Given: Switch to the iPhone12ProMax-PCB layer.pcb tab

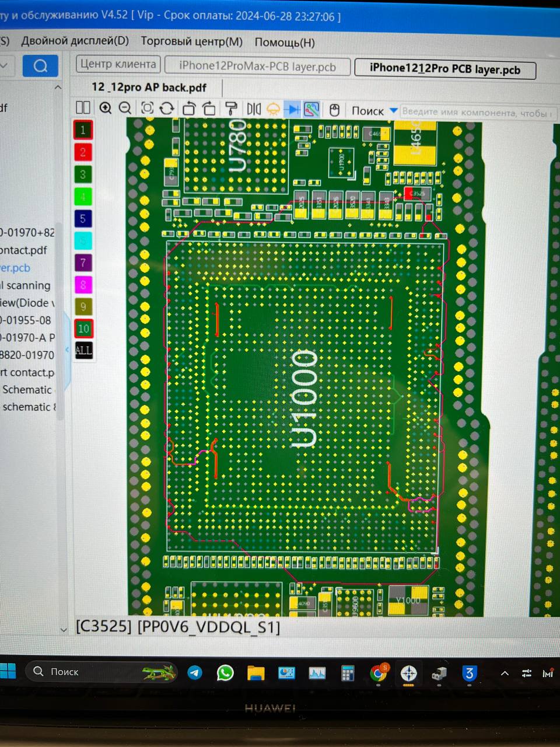Looking at the screenshot, I should click(x=257, y=67).
